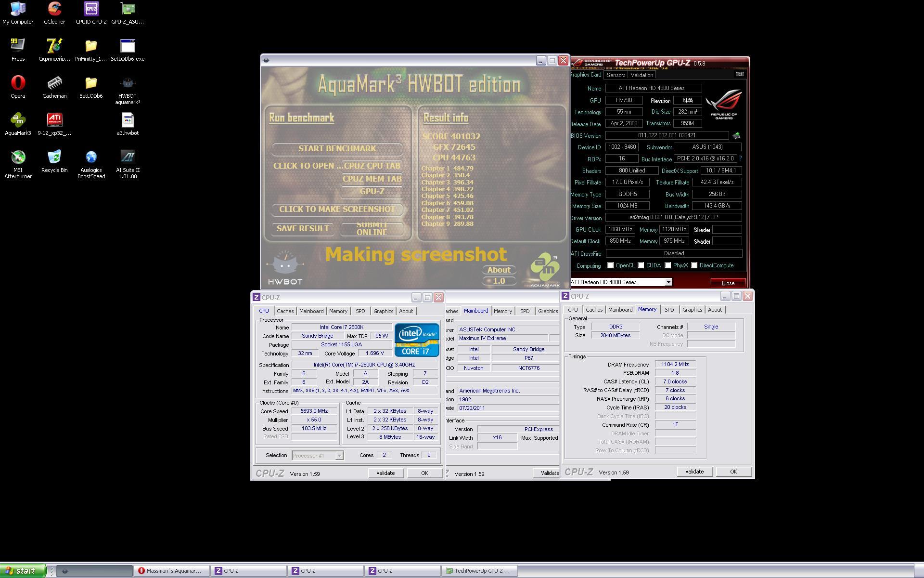
Task: Open SPD tab in right CPU-Z window
Action: (669, 310)
